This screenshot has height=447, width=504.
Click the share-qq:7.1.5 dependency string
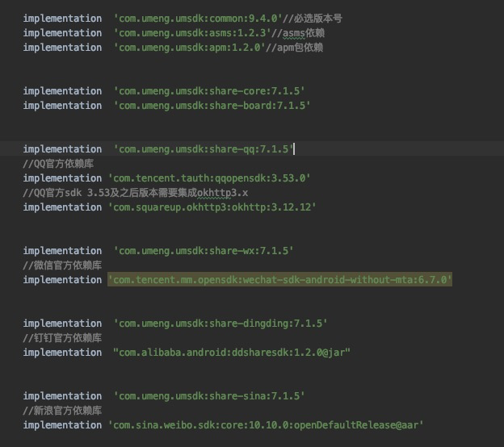pyautogui.click(x=204, y=149)
